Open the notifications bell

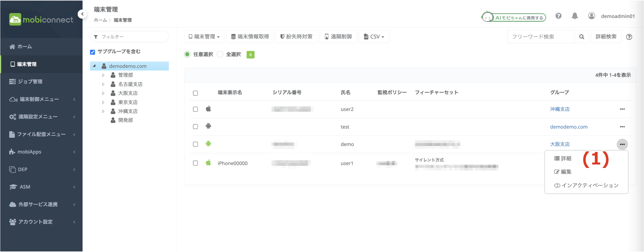(575, 16)
